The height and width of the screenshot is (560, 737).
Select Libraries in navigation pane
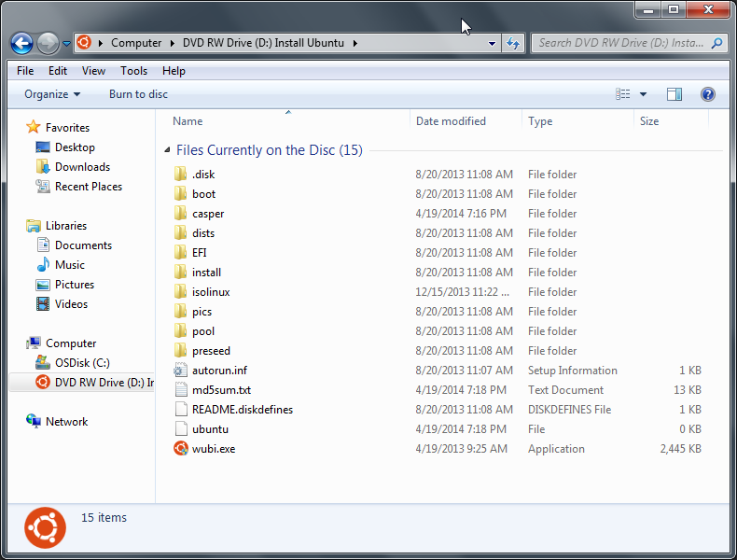click(66, 226)
